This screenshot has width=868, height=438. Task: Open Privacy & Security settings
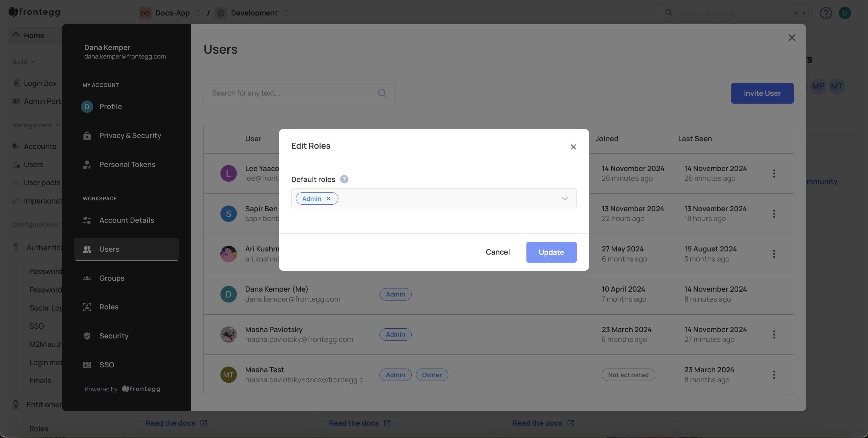[130, 135]
